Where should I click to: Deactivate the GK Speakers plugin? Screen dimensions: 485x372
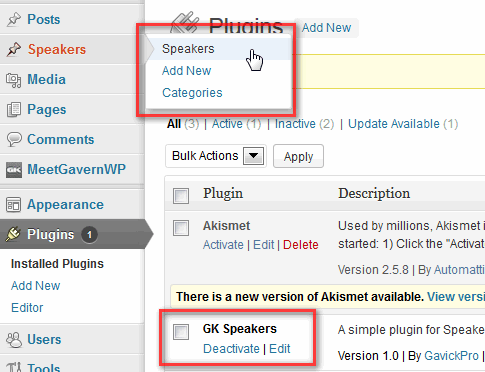[x=231, y=349]
